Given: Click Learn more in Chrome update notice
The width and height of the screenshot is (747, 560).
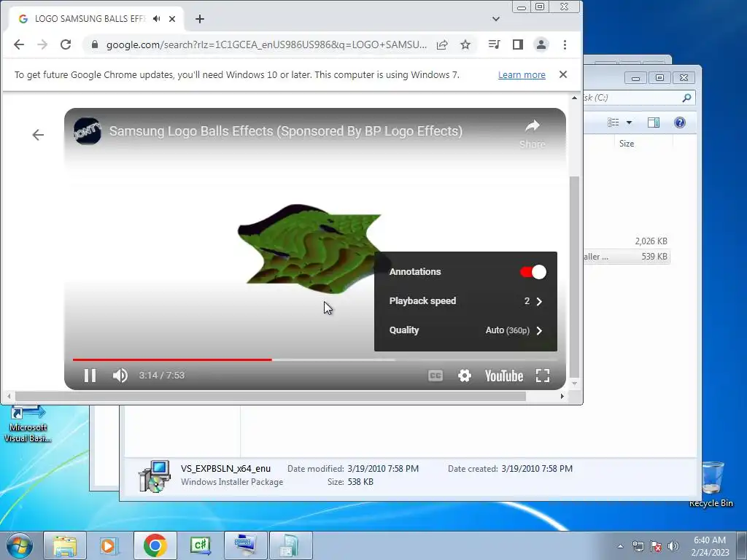Looking at the screenshot, I should 522,75.
